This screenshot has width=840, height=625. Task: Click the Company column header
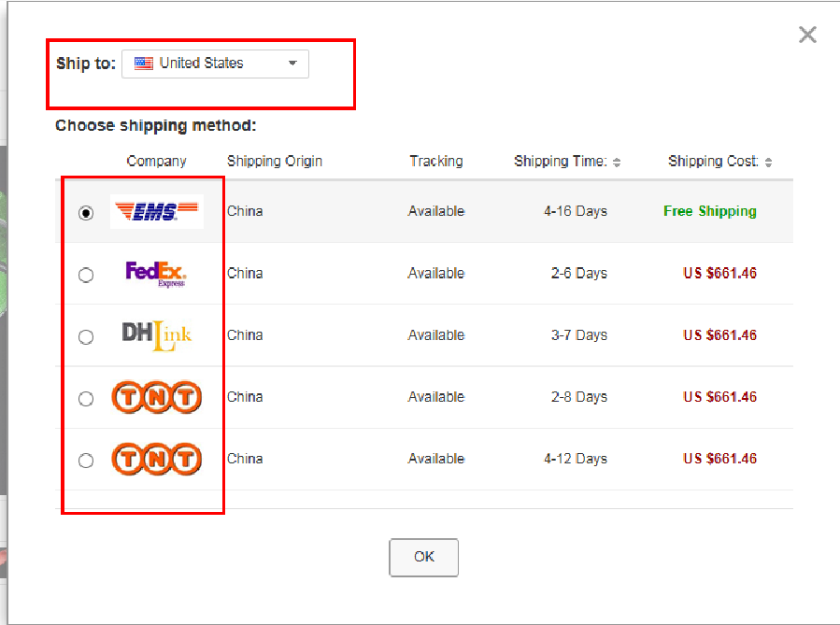point(156,162)
